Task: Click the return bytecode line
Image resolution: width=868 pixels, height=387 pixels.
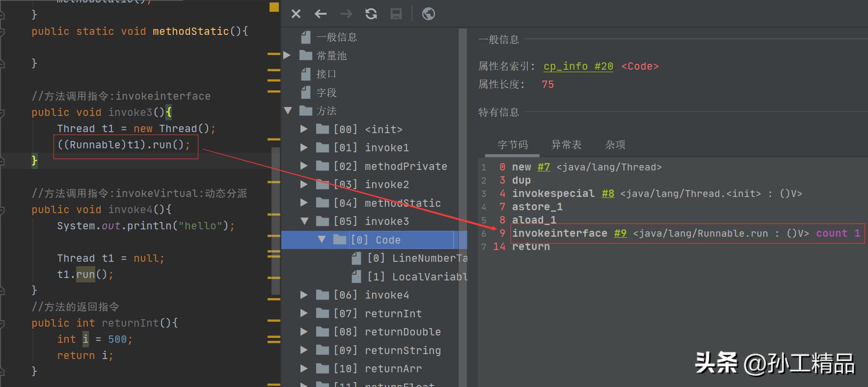Action: click(x=531, y=247)
